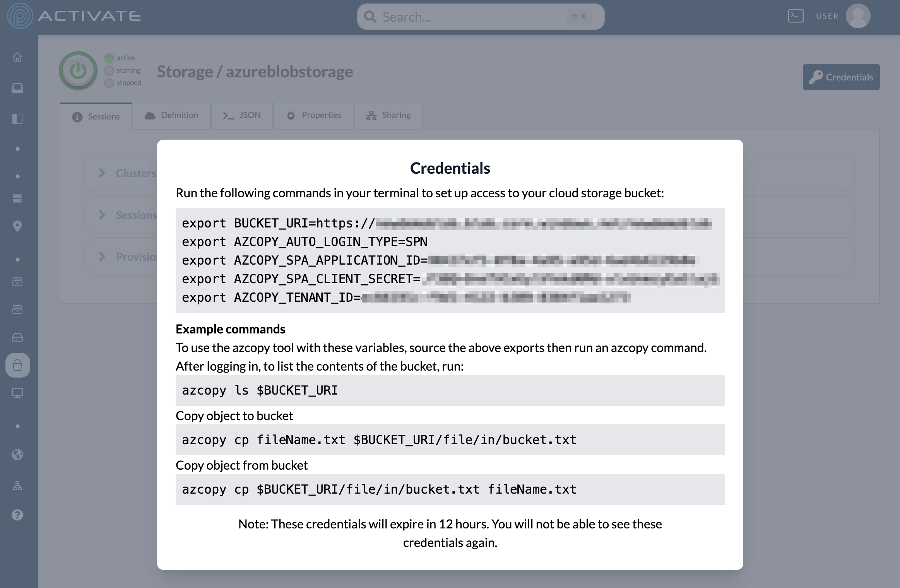900x588 pixels.
Task: Click the location pin sidebar icon
Action: click(17, 226)
